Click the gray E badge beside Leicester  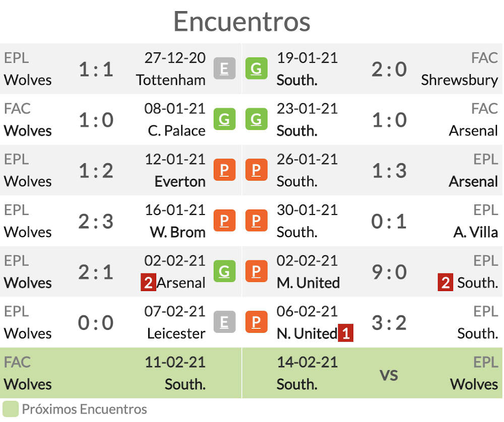(x=224, y=322)
